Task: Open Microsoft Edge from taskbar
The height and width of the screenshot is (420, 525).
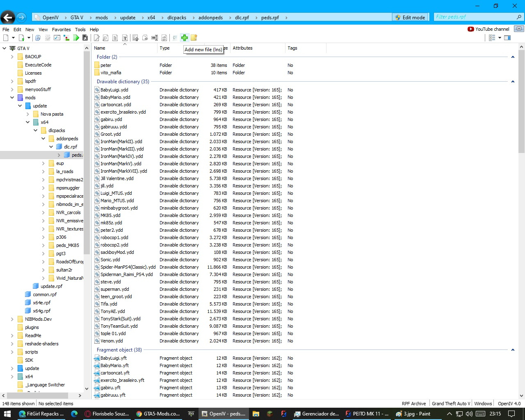Action: 74,414
